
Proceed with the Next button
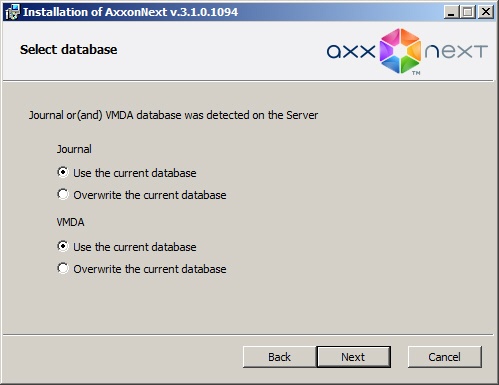(x=353, y=357)
